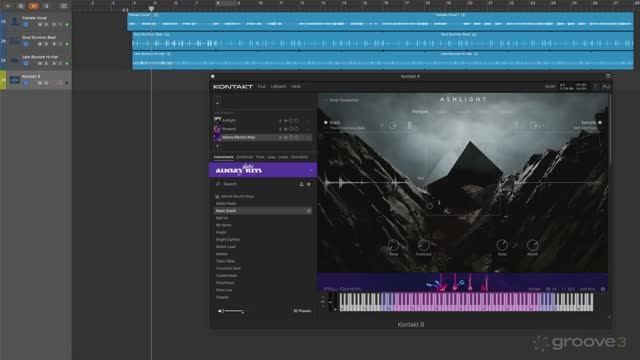Solo the Kontakt 8 track
This screenshot has height=360, width=640.
pos(46,83)
